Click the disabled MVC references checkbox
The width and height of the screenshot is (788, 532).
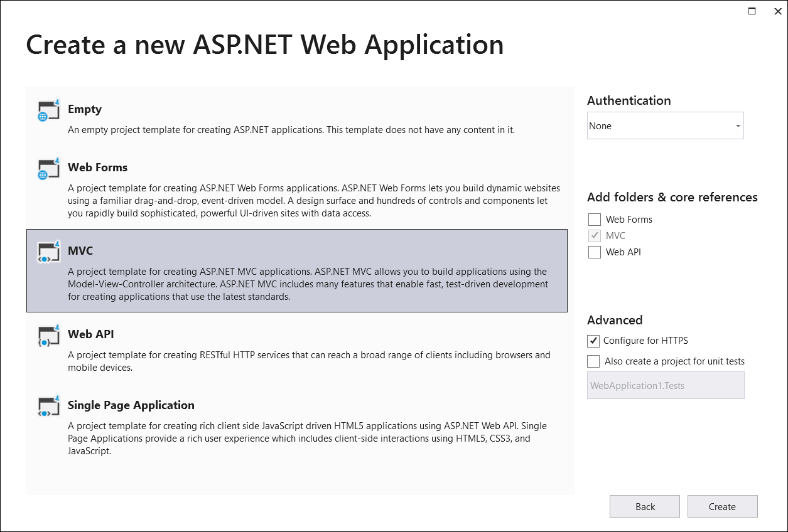594,236
